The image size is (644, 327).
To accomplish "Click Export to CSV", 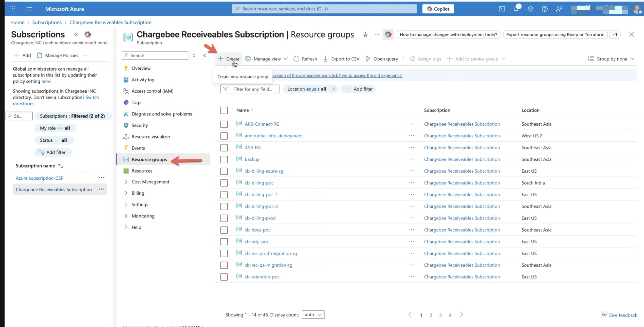I will [341, 59].
